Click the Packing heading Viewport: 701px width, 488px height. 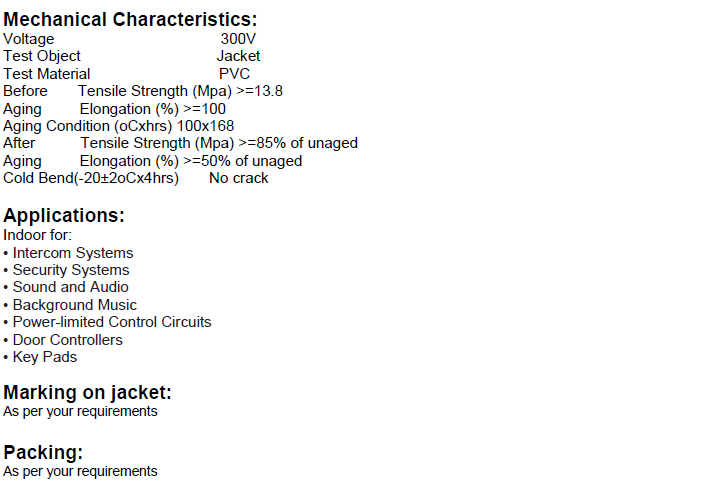(x=43, y=453)
